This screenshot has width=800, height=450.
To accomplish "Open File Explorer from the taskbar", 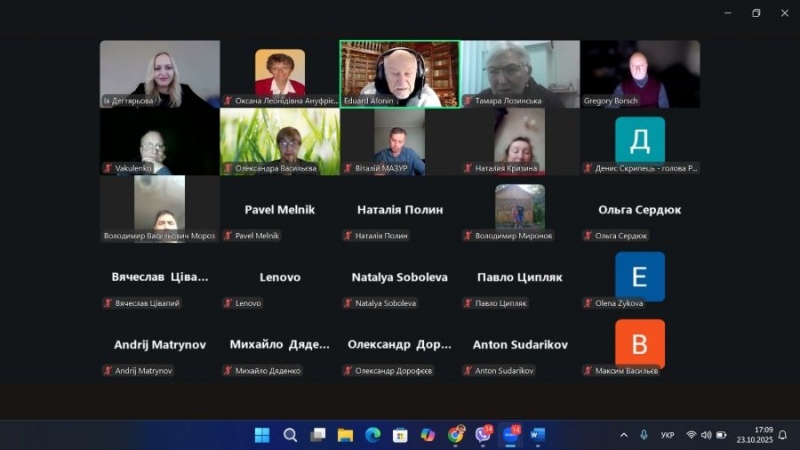I will tap(345, 435).
